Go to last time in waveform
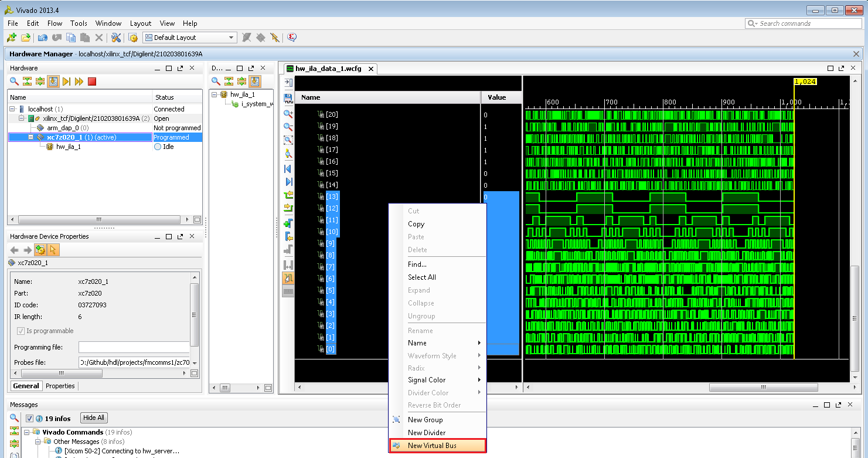 (288, 182)
